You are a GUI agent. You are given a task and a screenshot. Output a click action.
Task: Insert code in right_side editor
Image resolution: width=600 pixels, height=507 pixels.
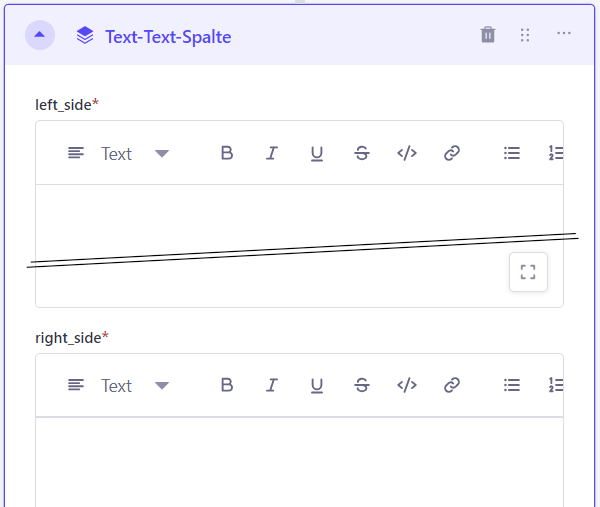pos(407,385)
